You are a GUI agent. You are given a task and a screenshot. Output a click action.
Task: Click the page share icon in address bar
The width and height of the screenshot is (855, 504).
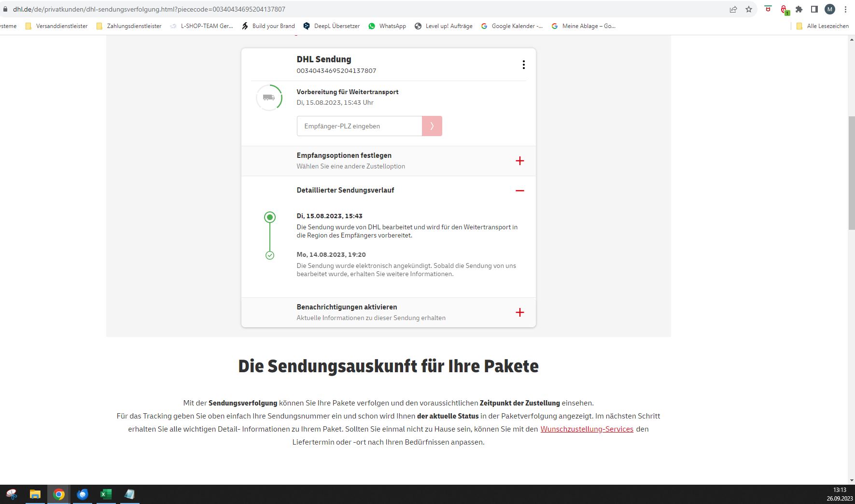[733, 9]
